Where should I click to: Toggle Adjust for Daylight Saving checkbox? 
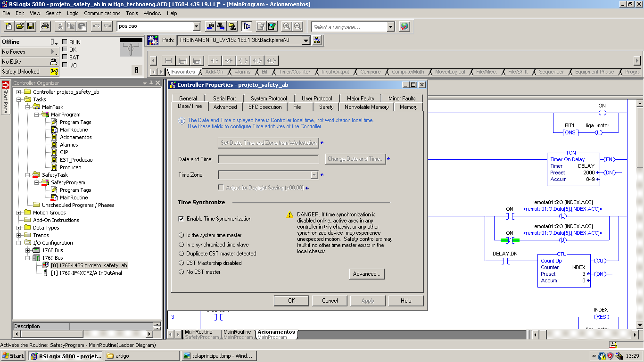[x=221, y=188]
